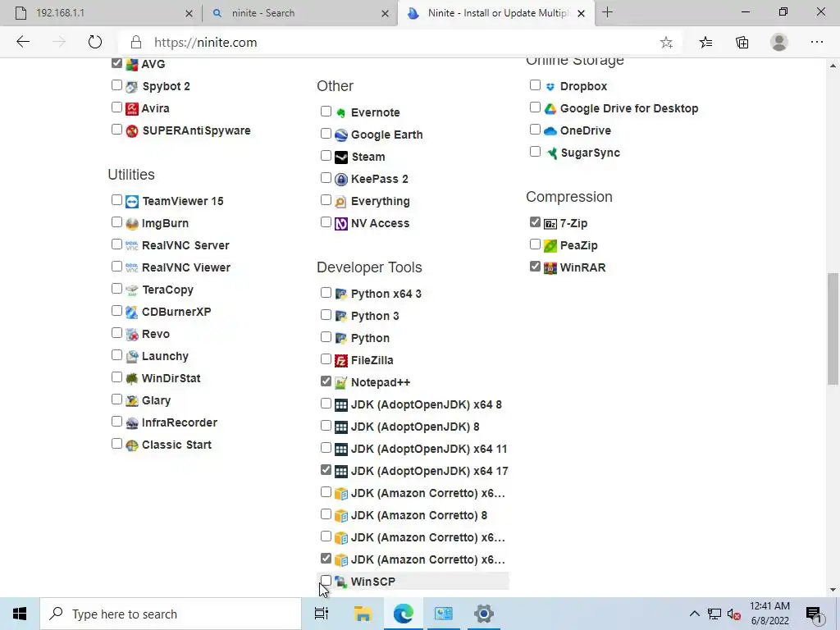Uncheck JDK (AdoptOpenJDK) x64 17 checkbox
This screenshot has height=630, width=840.
326,469
